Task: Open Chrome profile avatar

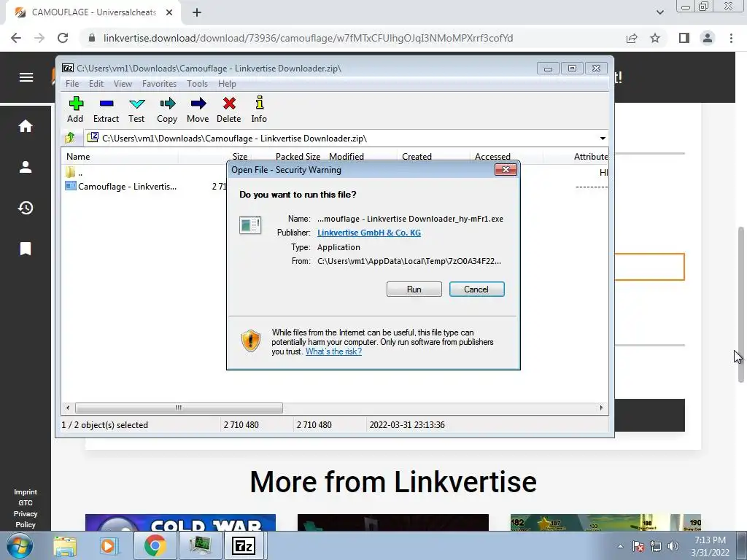Action: pos(708,38)
